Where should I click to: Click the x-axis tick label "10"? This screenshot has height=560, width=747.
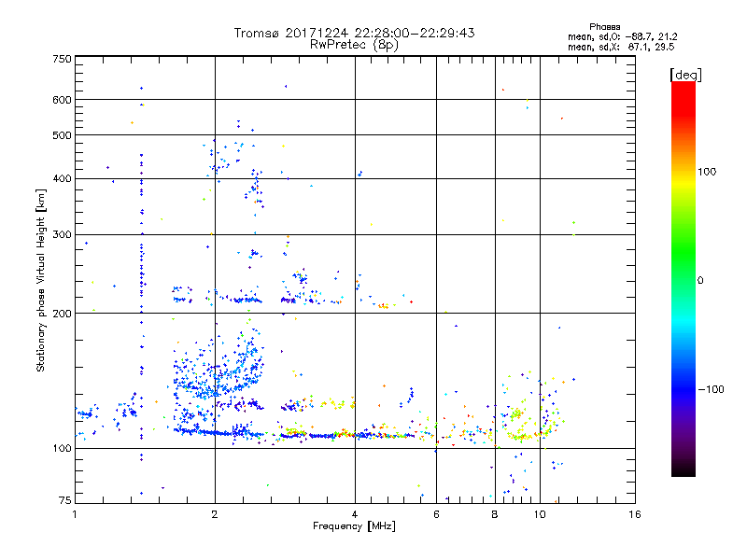pyautogui.click(x=540, y=514)
